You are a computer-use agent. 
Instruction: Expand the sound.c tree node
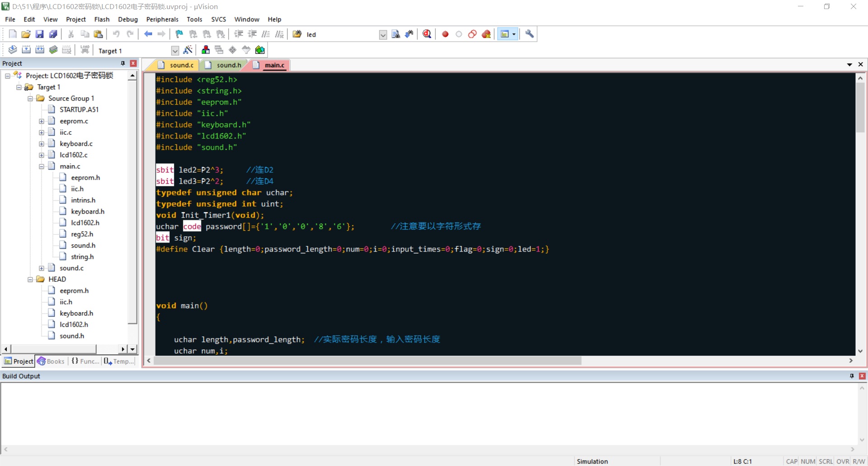click(42, 268)
